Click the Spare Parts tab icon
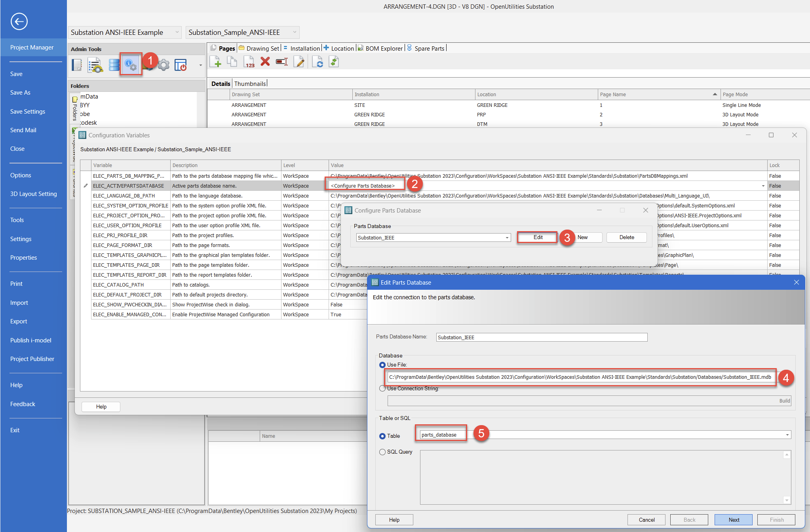Viewport: 810px width, 532px height. [409, 48]
